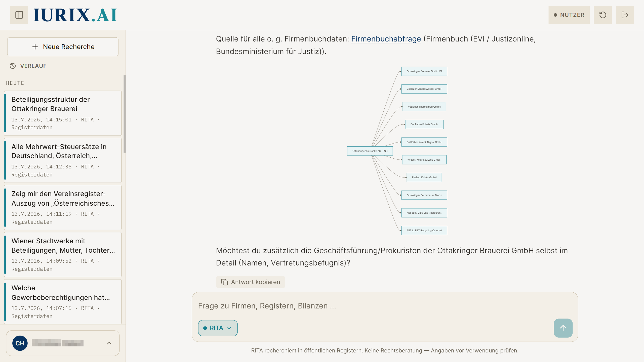Click the plus icon in Neue Recherche
644x362 pixels.
35,47
